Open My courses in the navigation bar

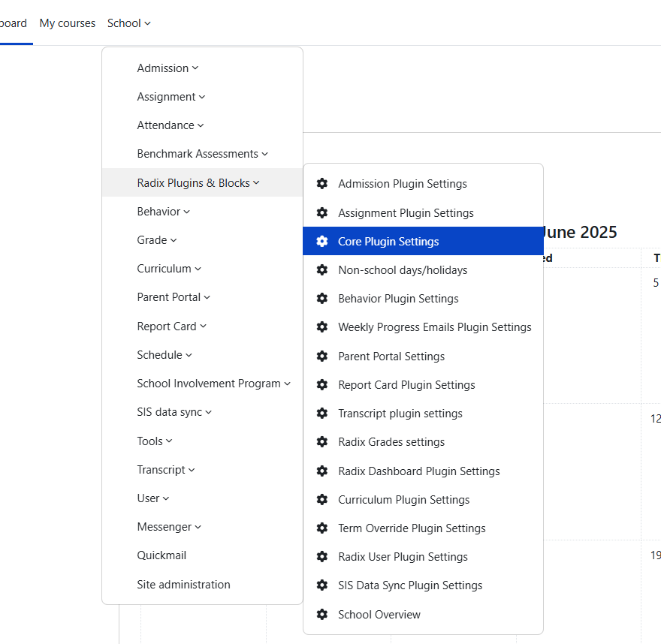point(68,23)
